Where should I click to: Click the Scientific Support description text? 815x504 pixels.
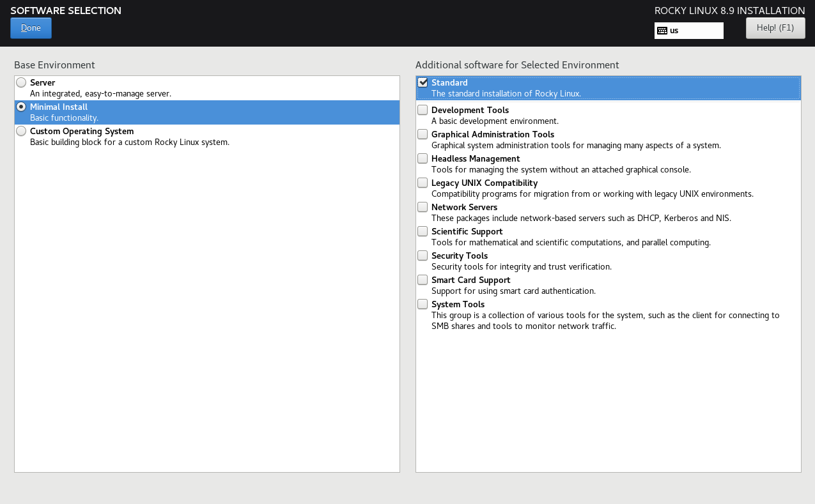point(571,243)
